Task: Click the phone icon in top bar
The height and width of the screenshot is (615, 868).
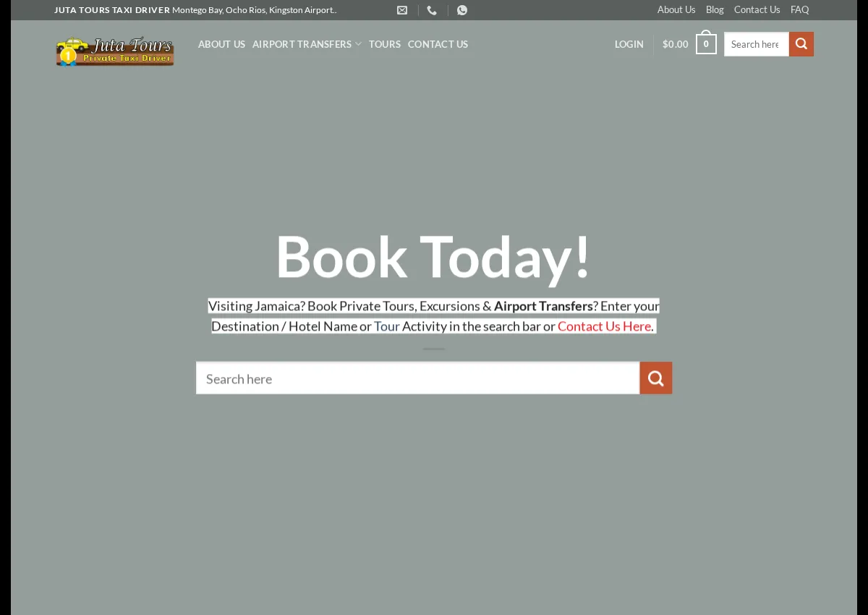Action: tap(432, 10)
